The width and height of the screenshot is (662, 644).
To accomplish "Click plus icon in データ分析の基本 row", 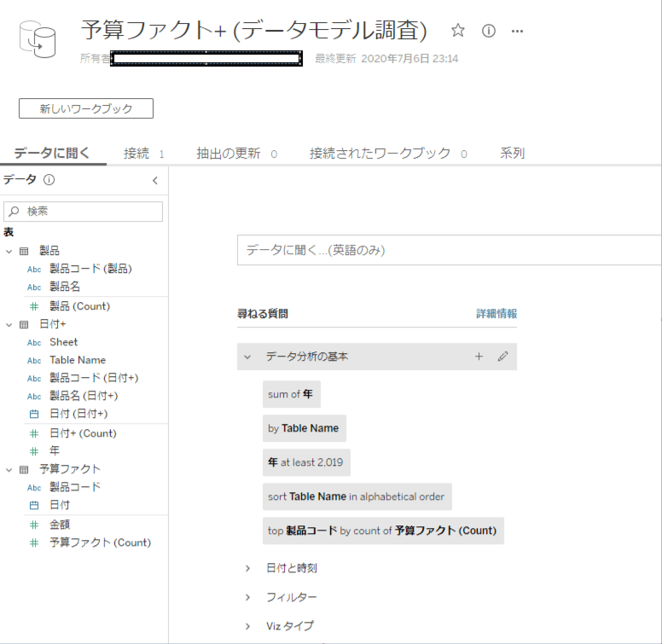I will tap(479, 357).
